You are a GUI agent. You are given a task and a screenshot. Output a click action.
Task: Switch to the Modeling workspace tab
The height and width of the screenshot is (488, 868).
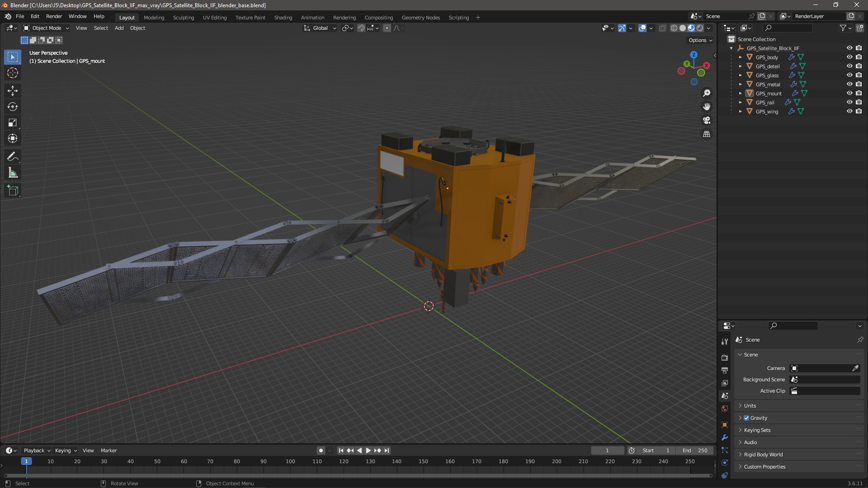tap(154, 18)
